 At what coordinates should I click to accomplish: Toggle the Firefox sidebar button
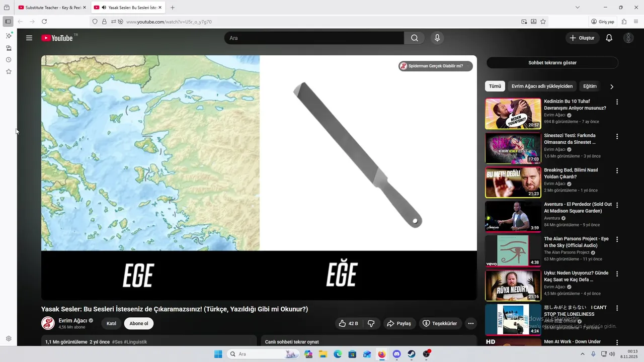[x=8, y=22]
